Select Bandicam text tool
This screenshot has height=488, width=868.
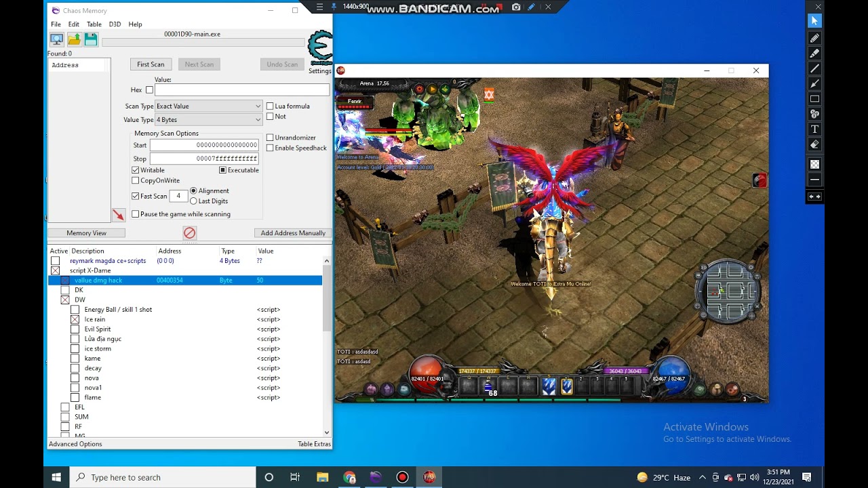814,129
